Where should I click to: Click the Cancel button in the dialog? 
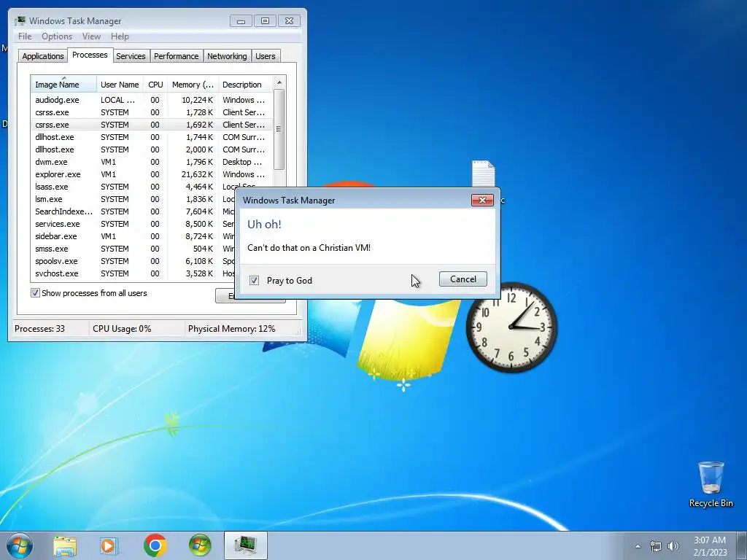462,279
